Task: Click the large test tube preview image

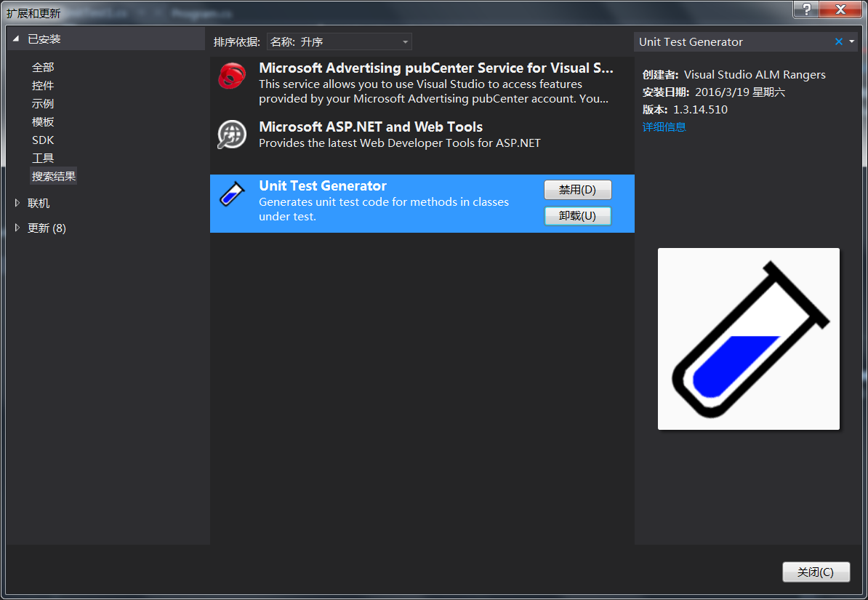Action: click(x=749, y=338)
